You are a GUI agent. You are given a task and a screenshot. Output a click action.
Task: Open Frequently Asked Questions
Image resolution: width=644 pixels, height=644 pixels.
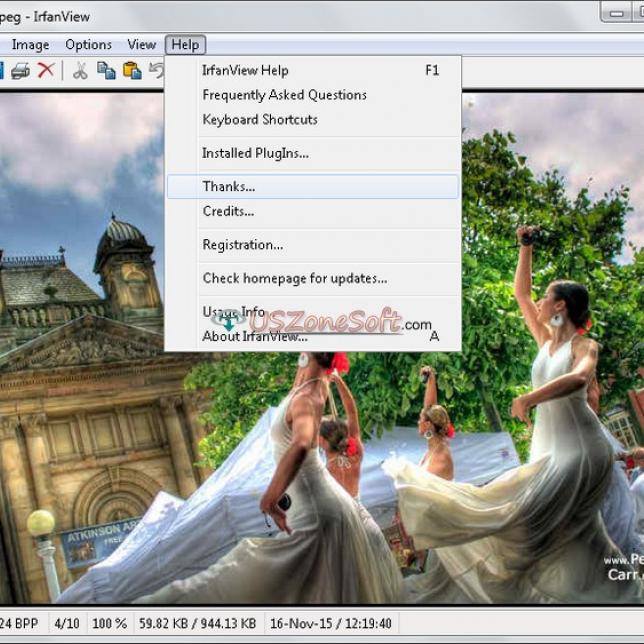(x=284, y=95)
